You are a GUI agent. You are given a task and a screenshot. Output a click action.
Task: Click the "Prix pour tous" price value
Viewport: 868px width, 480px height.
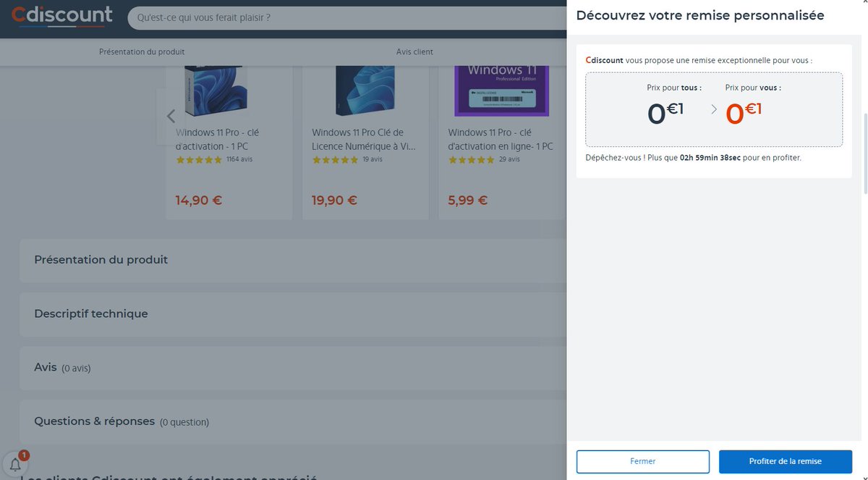[x=665, y=114]
